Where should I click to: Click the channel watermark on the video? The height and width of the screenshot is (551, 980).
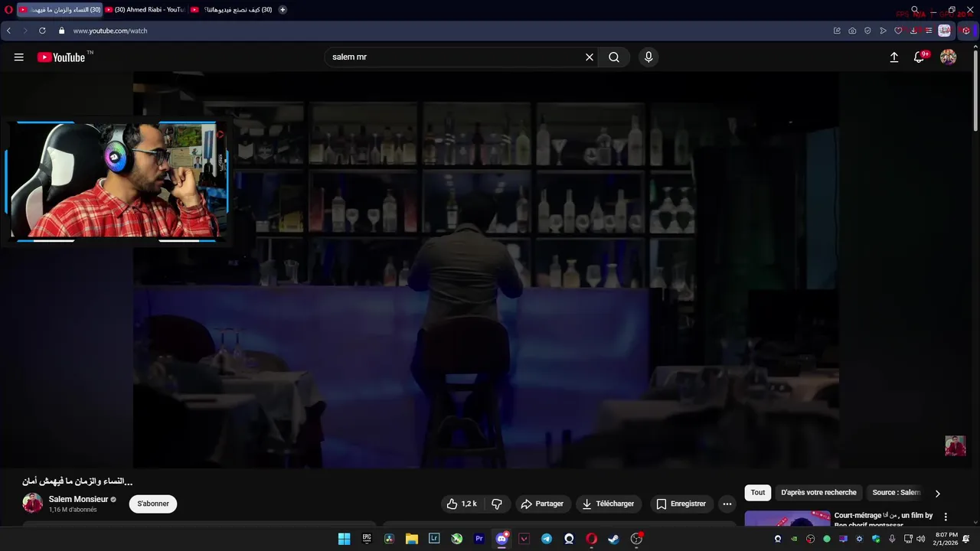[x=955, y=446]
